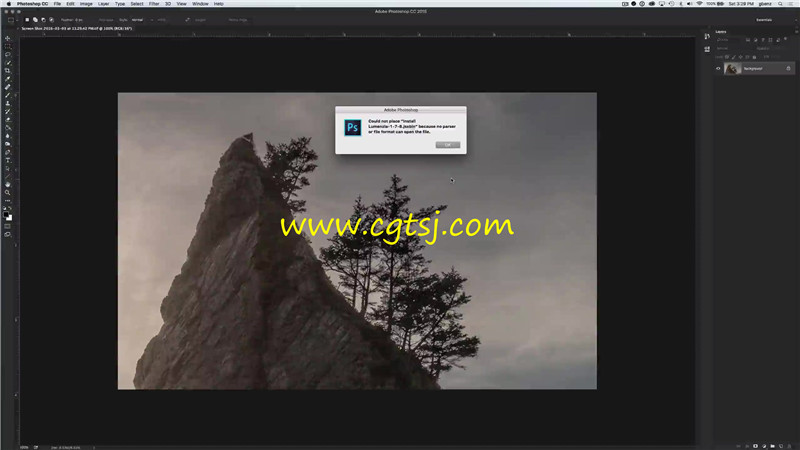The width and height of the screenshot is (800, 450).
Task: Open the Layers panel flyout menu
Action: (x=797, y=32)
